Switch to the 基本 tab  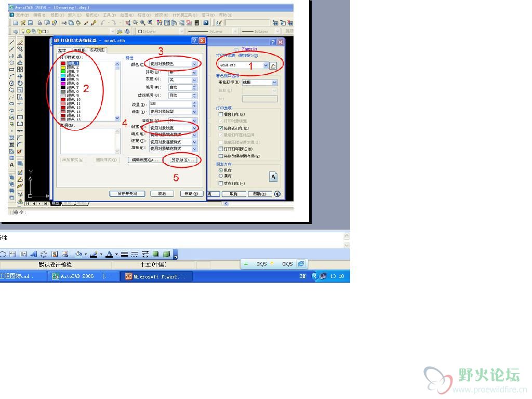(62, 50)
